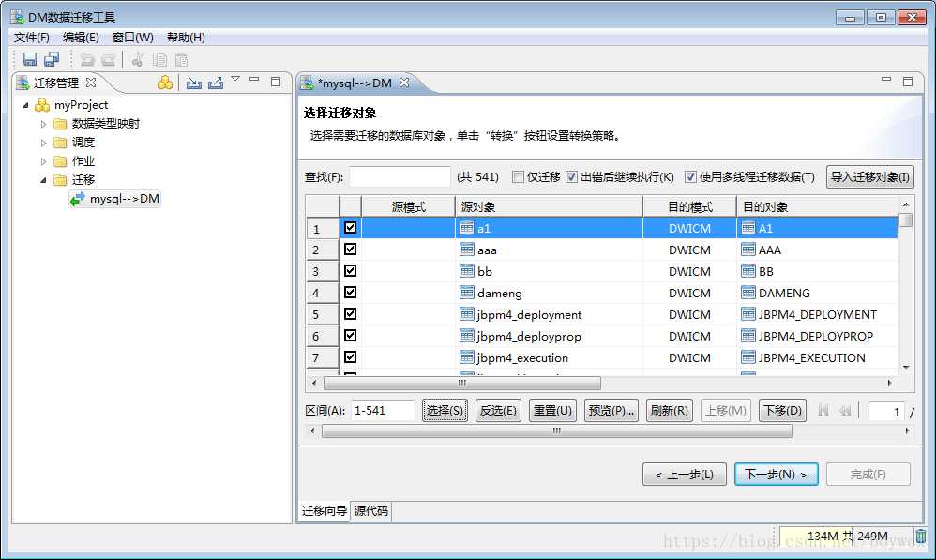Focus the 区间(A) range field
This screenshot has width=936, height=560.
pos(382,411)
